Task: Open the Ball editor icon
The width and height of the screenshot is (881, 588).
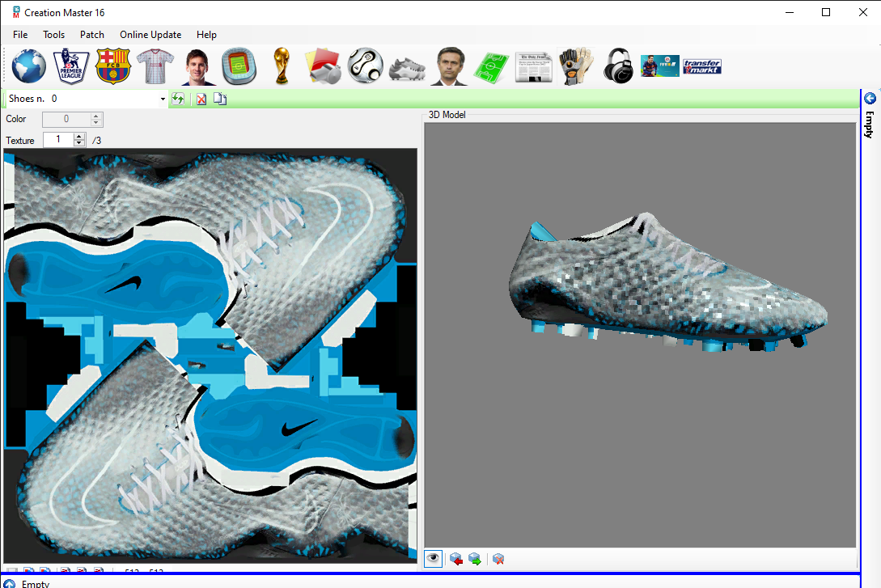Action: point(365,66)
